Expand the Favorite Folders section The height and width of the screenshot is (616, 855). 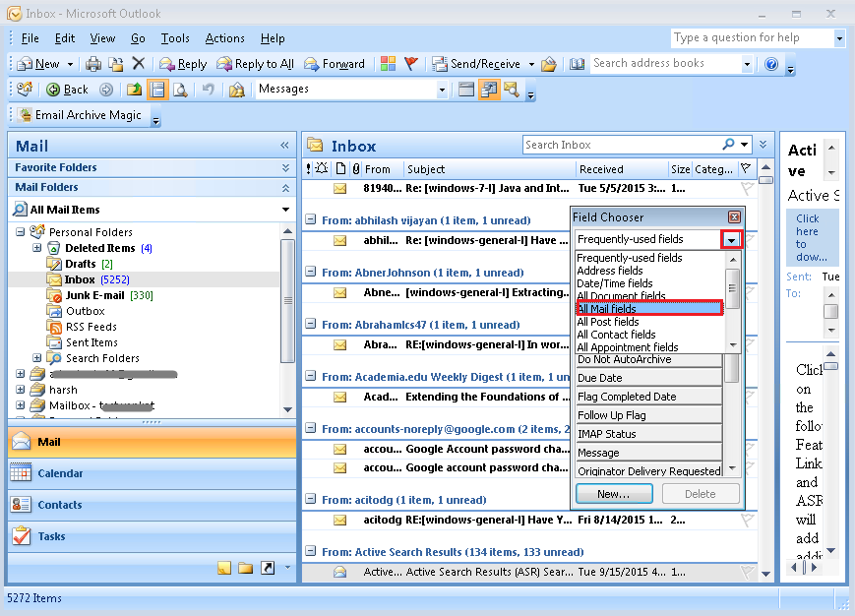(285, 167)
